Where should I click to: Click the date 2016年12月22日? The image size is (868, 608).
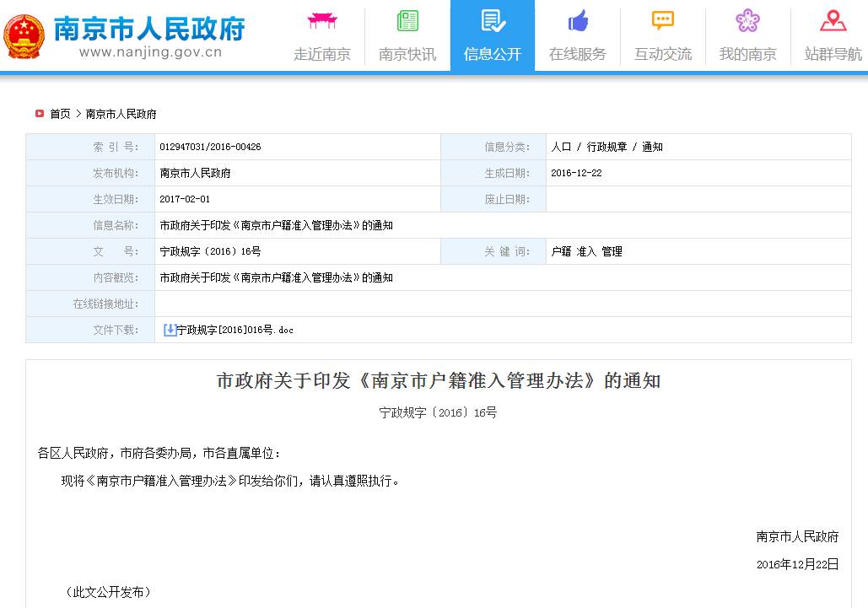pos(798,565)
